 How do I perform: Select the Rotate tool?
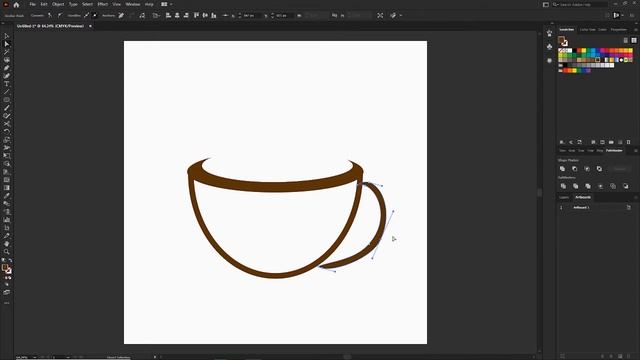(x=7, y=132)
